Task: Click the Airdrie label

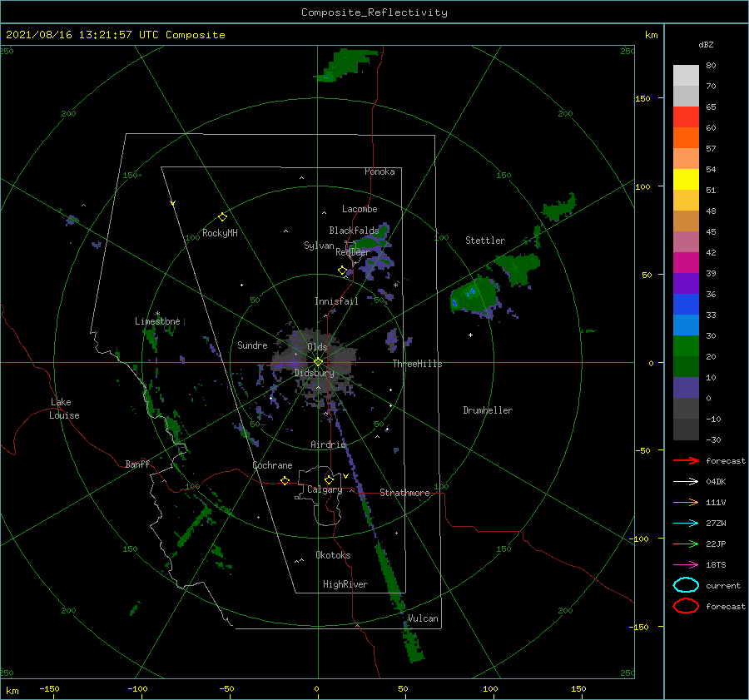Action: 328,444
